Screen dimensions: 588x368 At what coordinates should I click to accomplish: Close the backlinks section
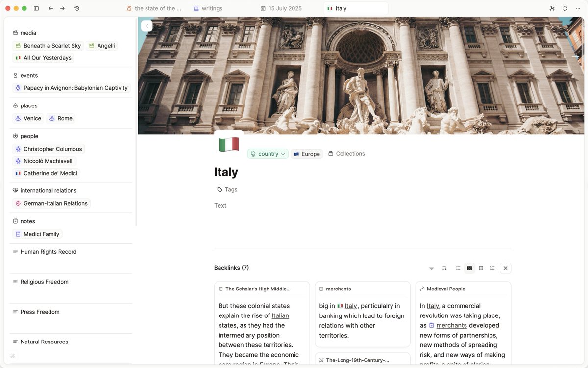point(506,268)
